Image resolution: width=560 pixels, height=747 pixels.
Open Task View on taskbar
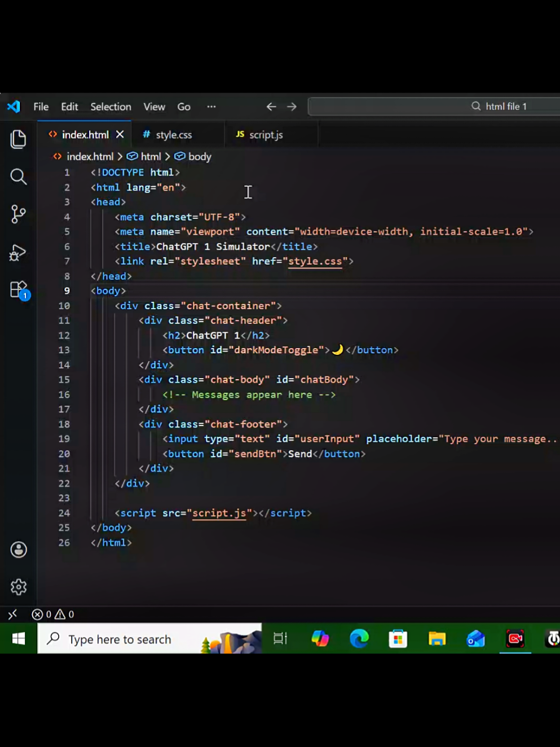280,639
